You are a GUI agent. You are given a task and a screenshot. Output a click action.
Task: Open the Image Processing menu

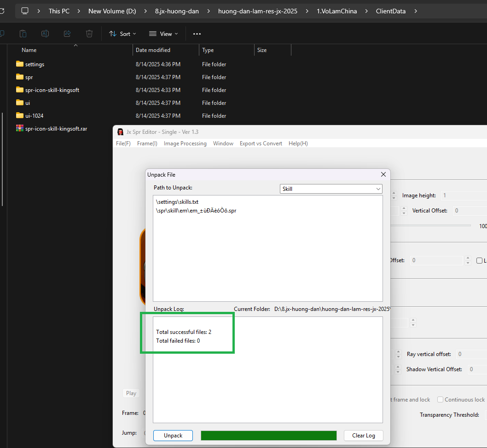click(185, 144)
